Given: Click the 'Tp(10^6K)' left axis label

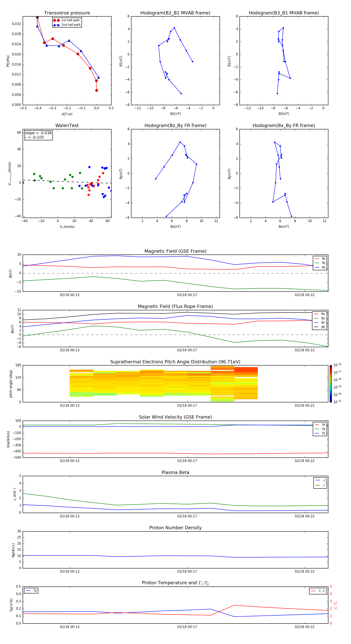Looking at the screenshot, I should click(12, 605).
